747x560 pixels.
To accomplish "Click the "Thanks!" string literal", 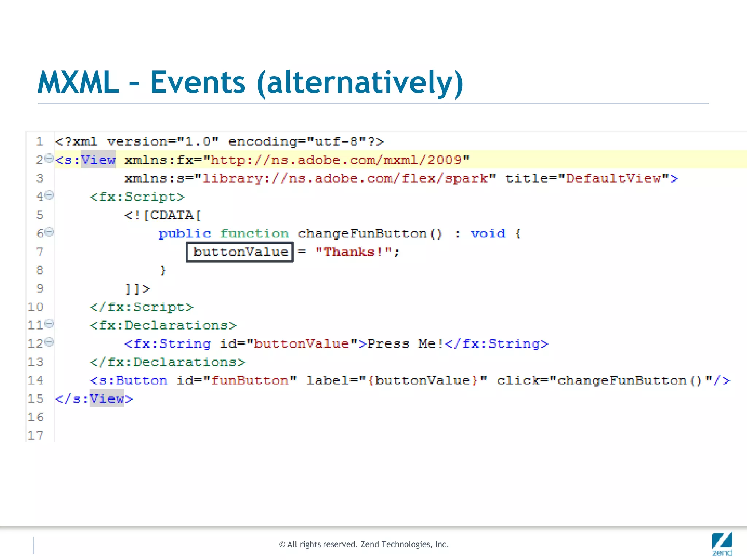I will (353, 252).
